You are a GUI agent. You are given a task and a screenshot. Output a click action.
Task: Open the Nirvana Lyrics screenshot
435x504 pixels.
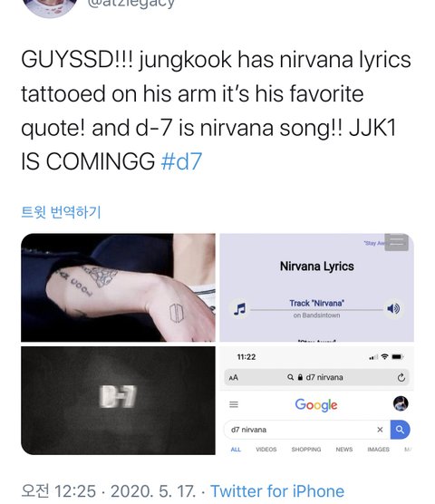317,287
